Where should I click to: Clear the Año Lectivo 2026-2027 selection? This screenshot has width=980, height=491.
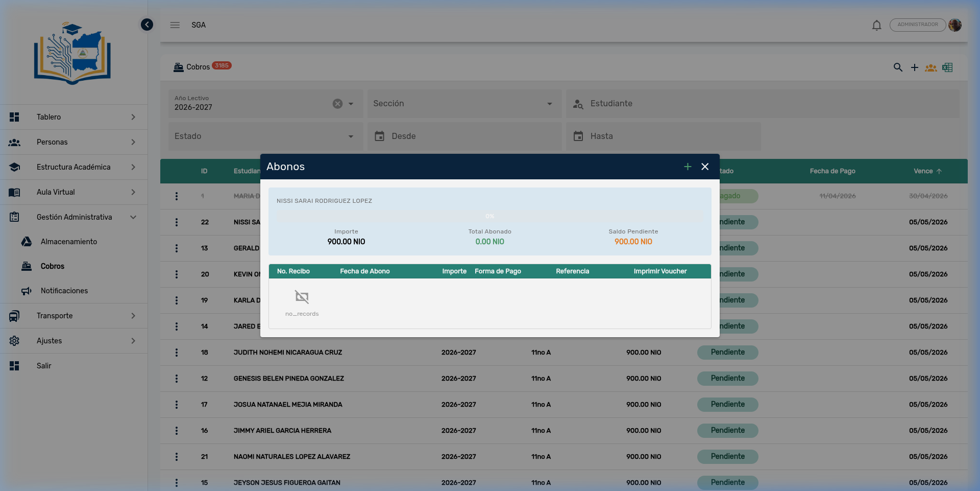click(337, 104)
